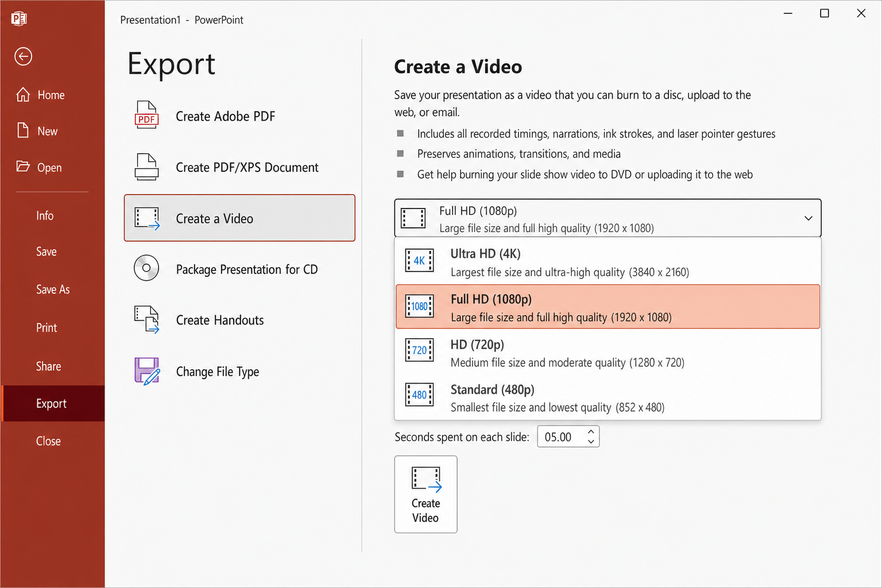The image size is (882, 588).
Task: Click the Change File Type floppy icon
Action: coord(147,371)
